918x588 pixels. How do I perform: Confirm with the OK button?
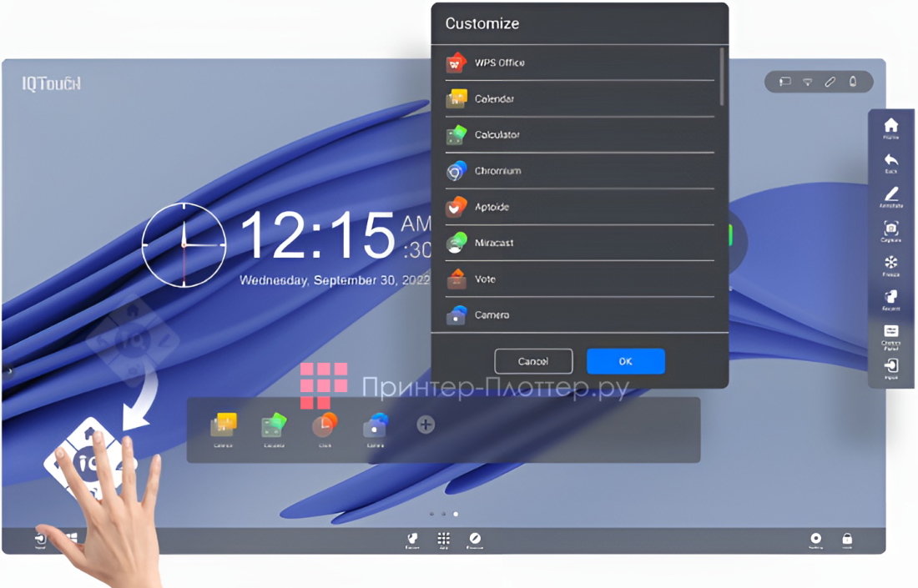click(625, 361)
